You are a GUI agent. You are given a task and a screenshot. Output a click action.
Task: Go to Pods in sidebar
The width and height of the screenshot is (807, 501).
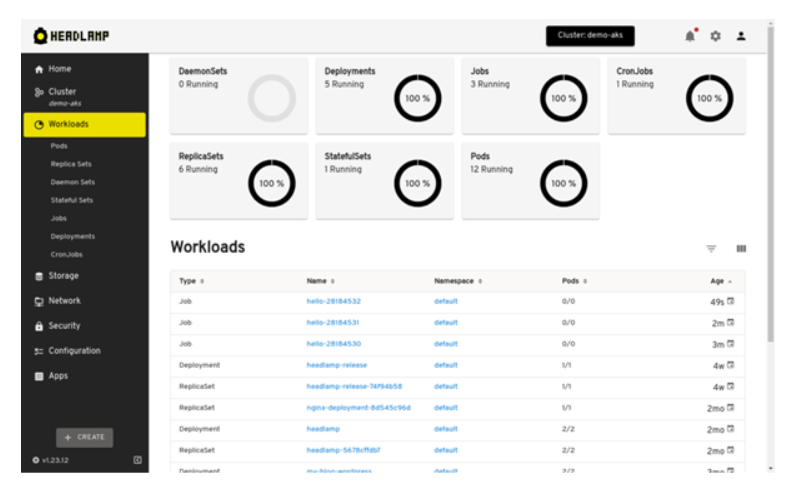click(x=60, y=146)
